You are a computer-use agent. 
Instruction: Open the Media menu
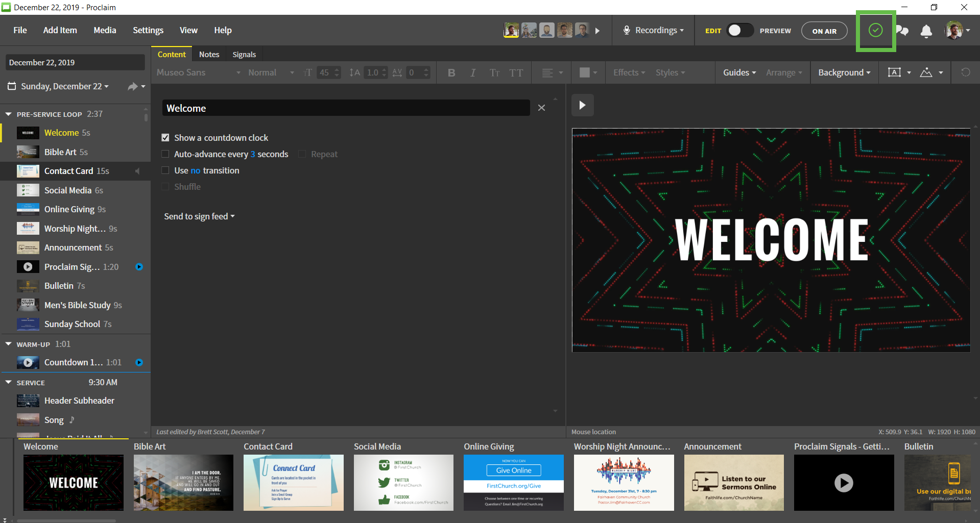pos(105,31)
